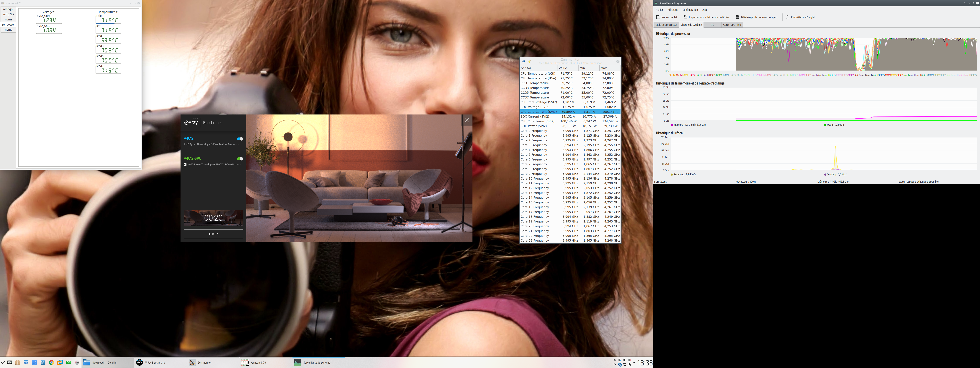Click the V-Ray Benchmark taskbar icon
Screen dimensions: 980x368
point(140,363)
